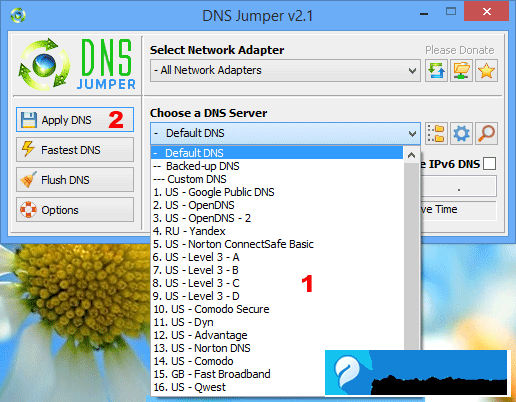Run the Fastest DNS test
This screenshot has width=516, height=402.
(75, 150)
